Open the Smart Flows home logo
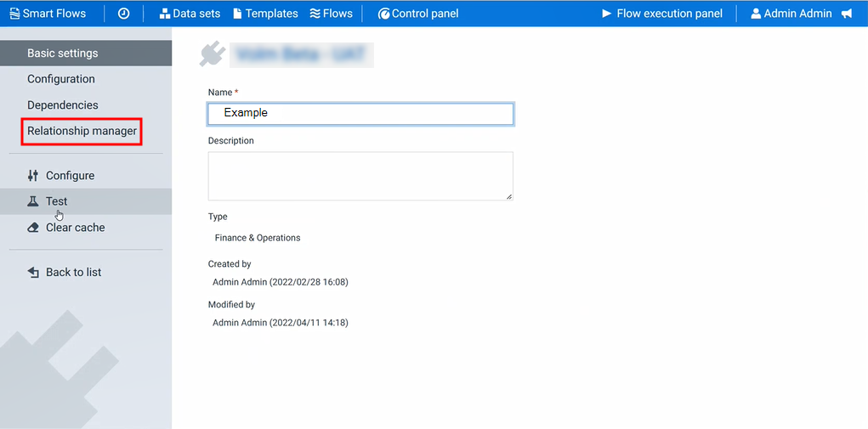The image size is (868, 429). [48, 14]
